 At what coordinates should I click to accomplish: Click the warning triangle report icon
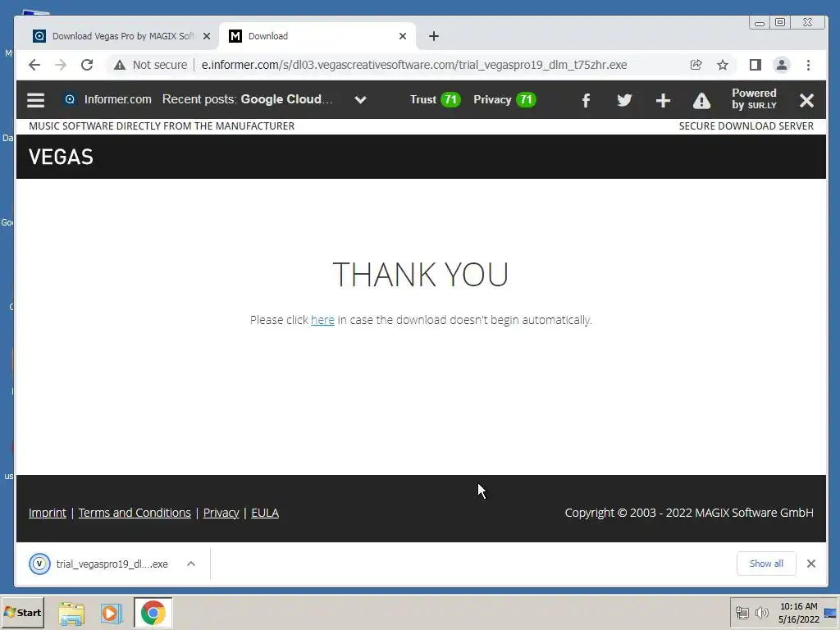[x=701, y=100]
